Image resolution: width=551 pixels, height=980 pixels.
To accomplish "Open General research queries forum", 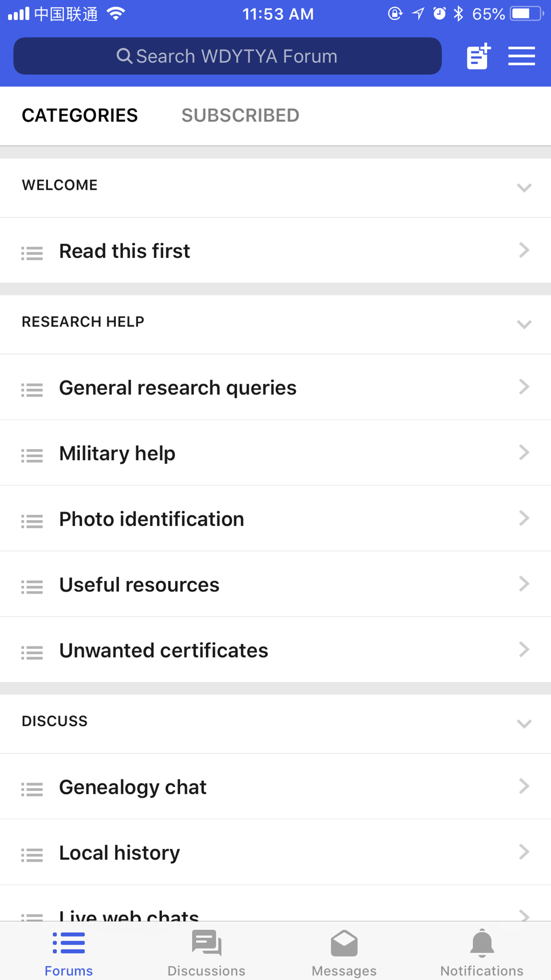I will point(275,387).
